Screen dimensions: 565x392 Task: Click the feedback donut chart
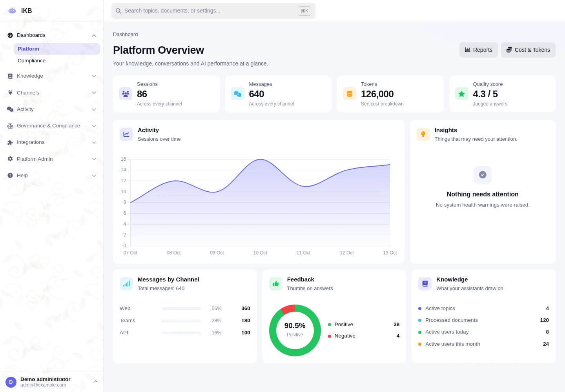[295, 330]
